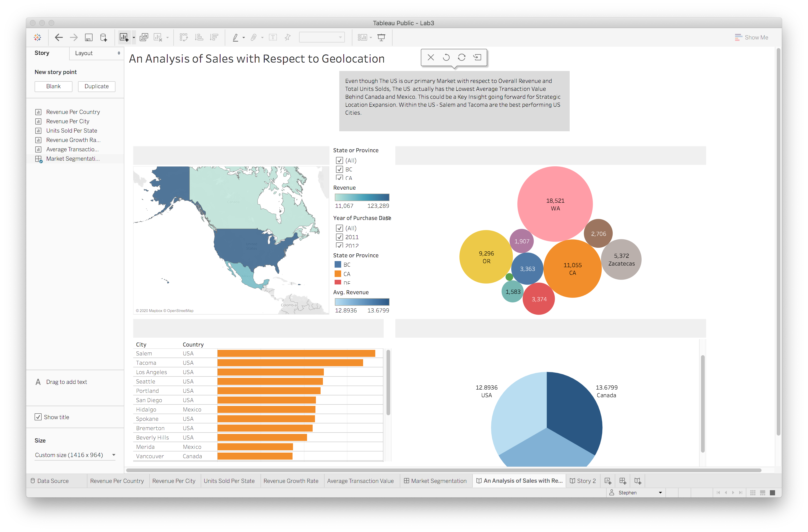Screen dimensions: 808x532
Task: Click the new worksheet toolbar icon
Action: click(x=124, y=37)
